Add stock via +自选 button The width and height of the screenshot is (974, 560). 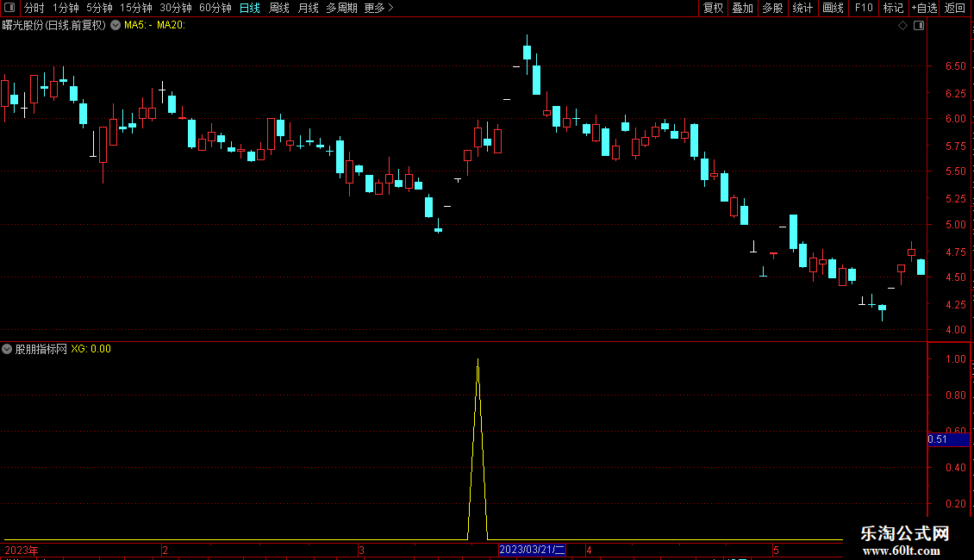(x=924, y=8)
